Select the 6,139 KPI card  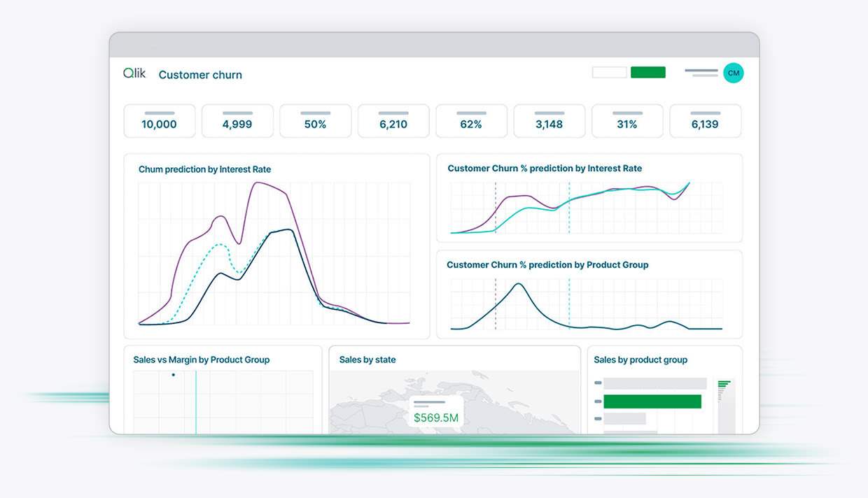tap(705, 120)
